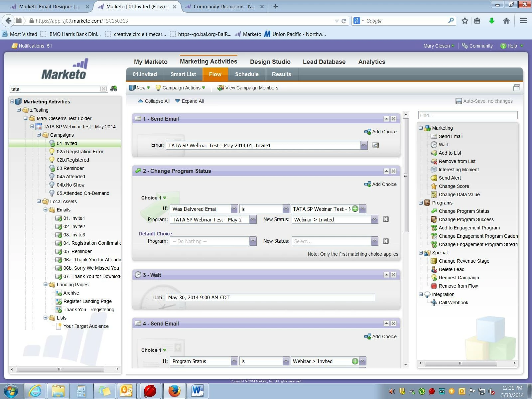The height and width of the screenshot is (399, 532).
Task: Click View Campaign Members
Action: [x=248, y=88]
